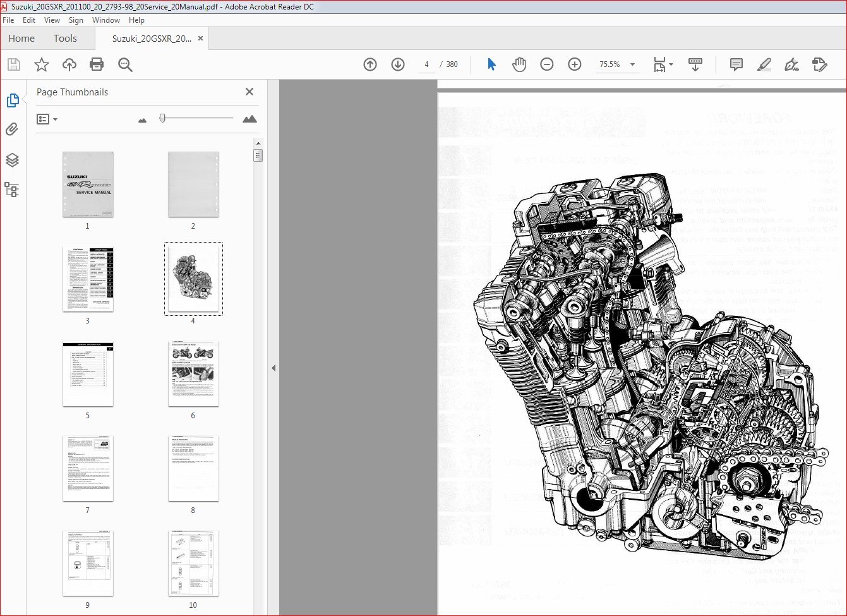The width and height of the screenshot is (847, 616).
Task: Open the Edit menu
Action: (29, 20)
